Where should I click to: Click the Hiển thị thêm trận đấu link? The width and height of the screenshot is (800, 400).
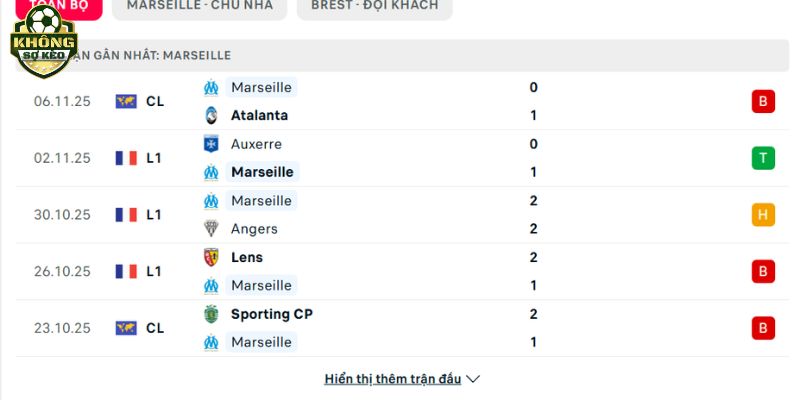coord(393,379)
